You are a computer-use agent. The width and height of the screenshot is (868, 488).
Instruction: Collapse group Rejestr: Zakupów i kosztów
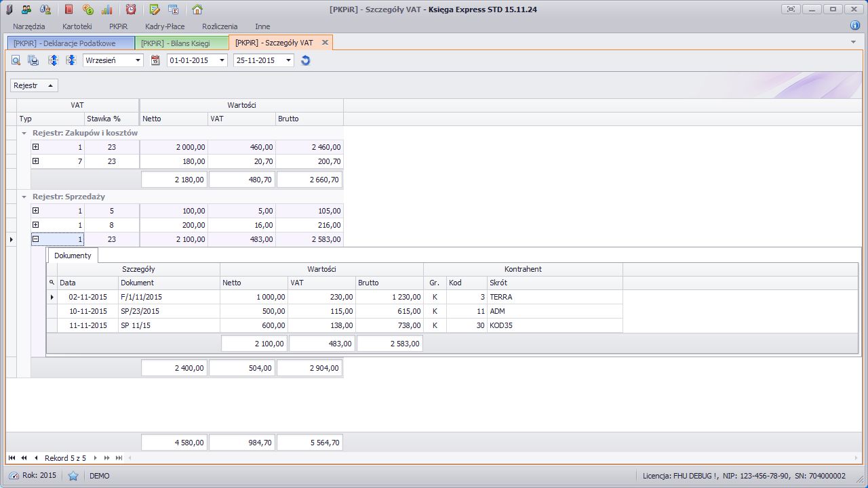(24, 133)
